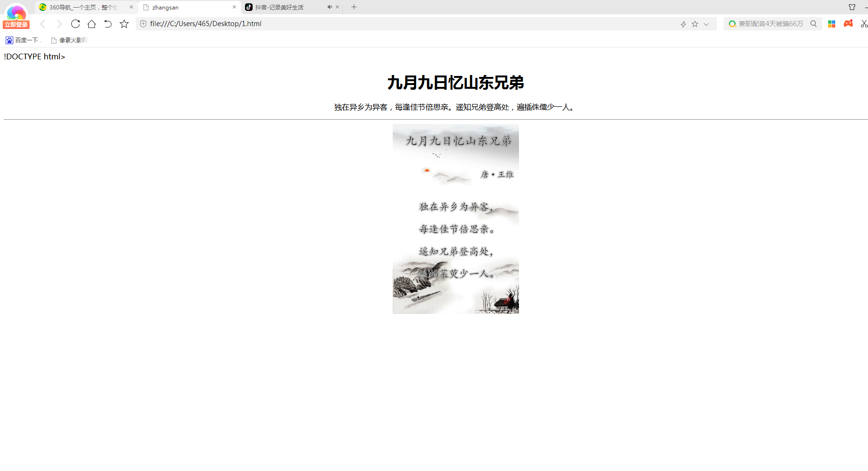
Task: Click the 抖音 tab favicon
Action: (249, 7)
